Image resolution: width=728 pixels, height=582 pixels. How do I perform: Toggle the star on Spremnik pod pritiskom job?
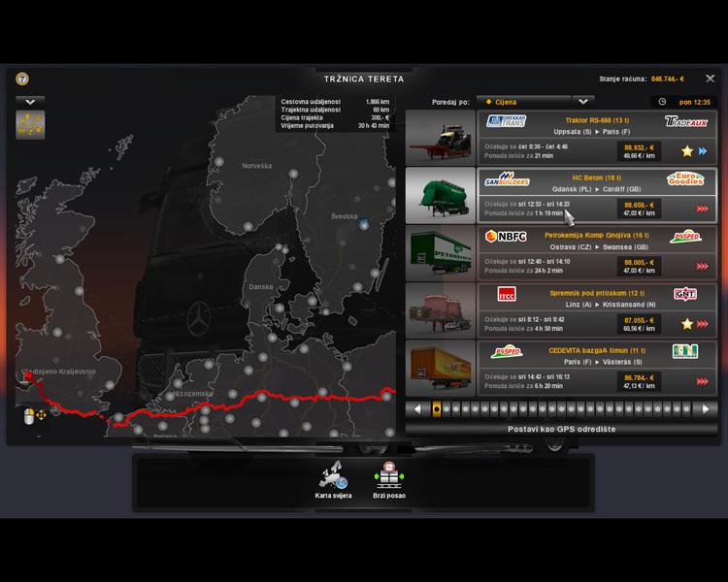[685, 324]
